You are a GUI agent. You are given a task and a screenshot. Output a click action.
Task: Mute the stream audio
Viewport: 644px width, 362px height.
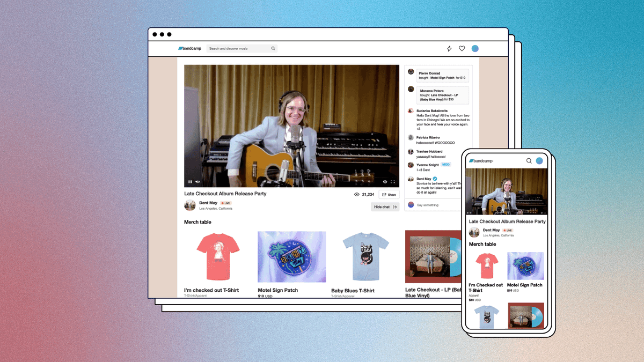(197, 182)
